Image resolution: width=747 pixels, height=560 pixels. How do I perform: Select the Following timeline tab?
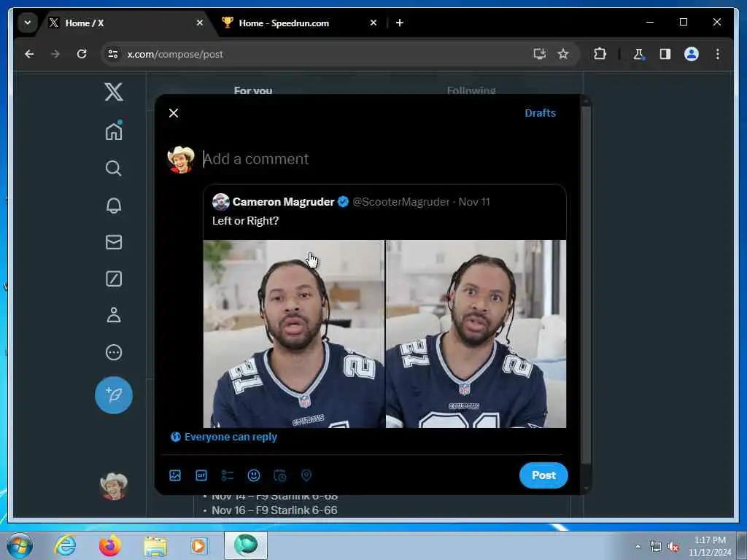[x=471, y=90]
